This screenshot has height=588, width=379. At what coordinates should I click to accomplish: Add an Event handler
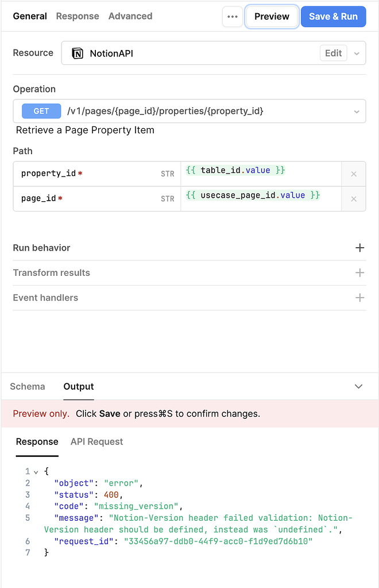coord(360,298)
